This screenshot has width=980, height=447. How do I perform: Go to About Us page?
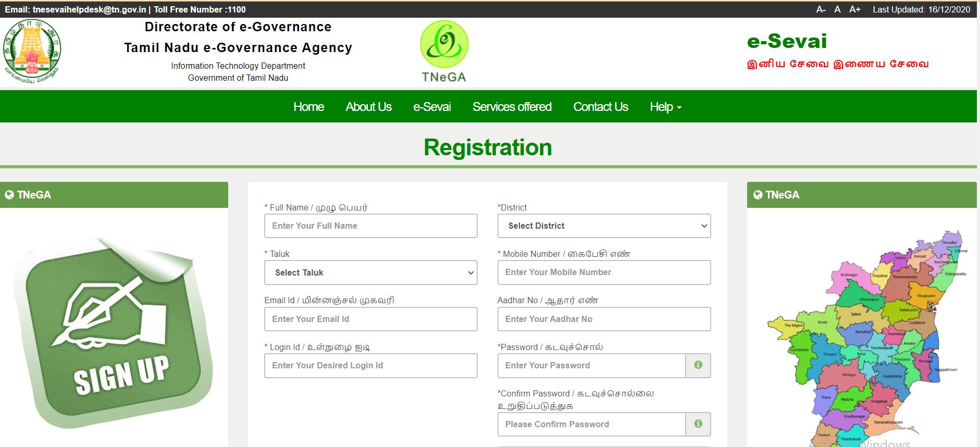click(368, 107)
